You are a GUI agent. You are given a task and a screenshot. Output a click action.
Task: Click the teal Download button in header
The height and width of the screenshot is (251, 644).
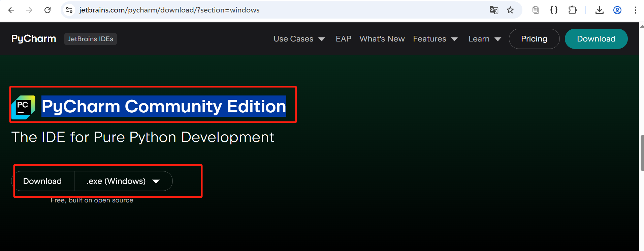596,39
